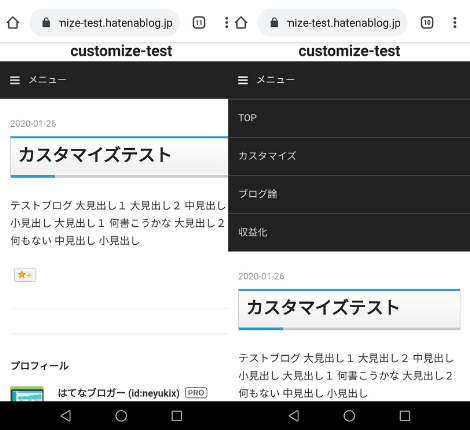Viewport: 470px width, 430px height.
Task: Tap the article excerpt text on the right
Action: (x=346, y=375)
